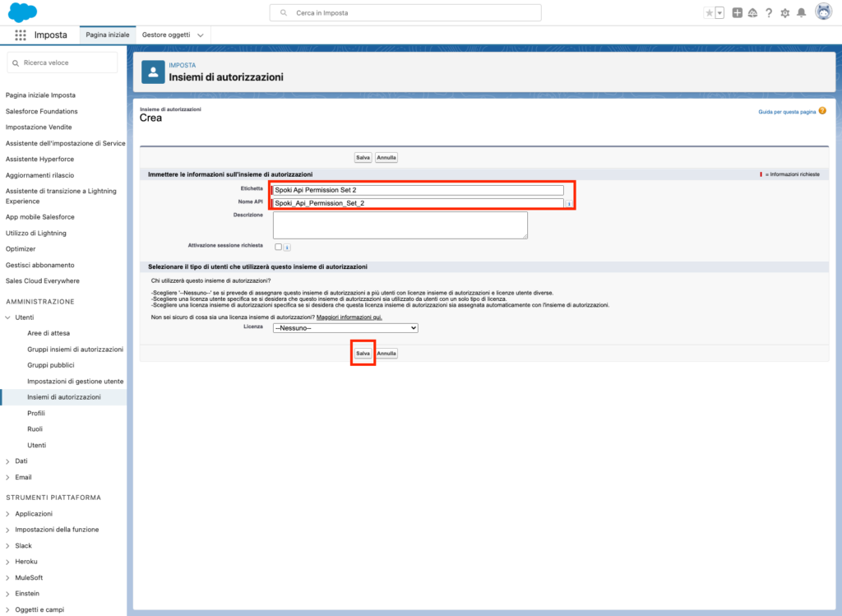The height and width of the screenshot is (616, 842).
Task: Open the App Launcher grid icon
Action: pyautogui.click(x=21, y=35)
